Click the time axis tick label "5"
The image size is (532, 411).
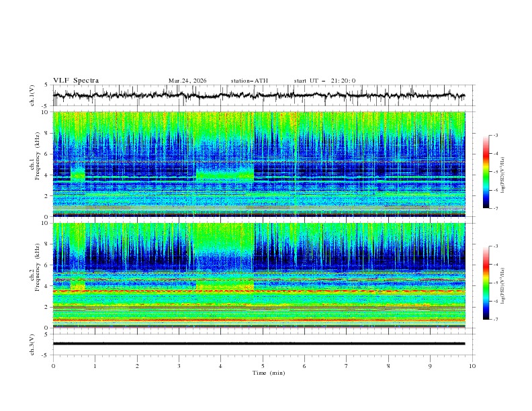(263, 366)
